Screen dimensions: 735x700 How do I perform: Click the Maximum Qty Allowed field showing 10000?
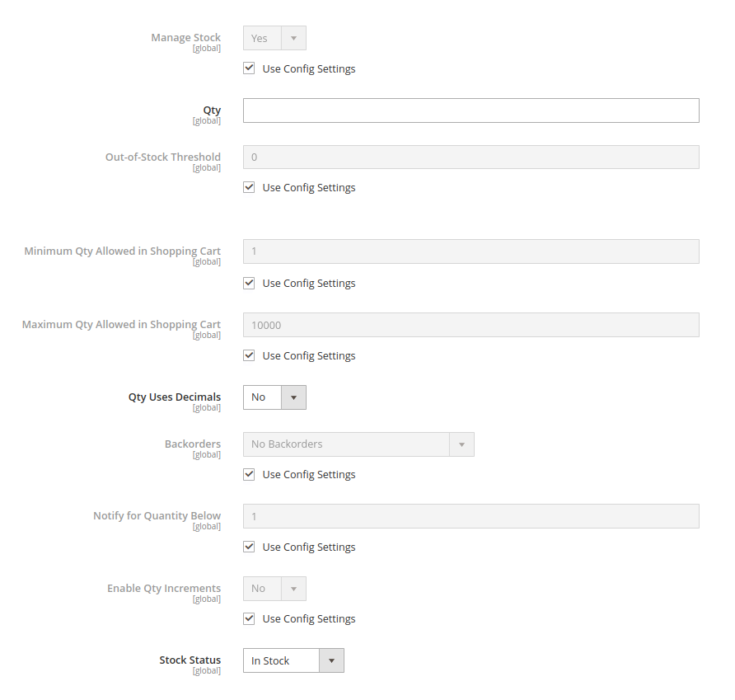pos(471,325)
